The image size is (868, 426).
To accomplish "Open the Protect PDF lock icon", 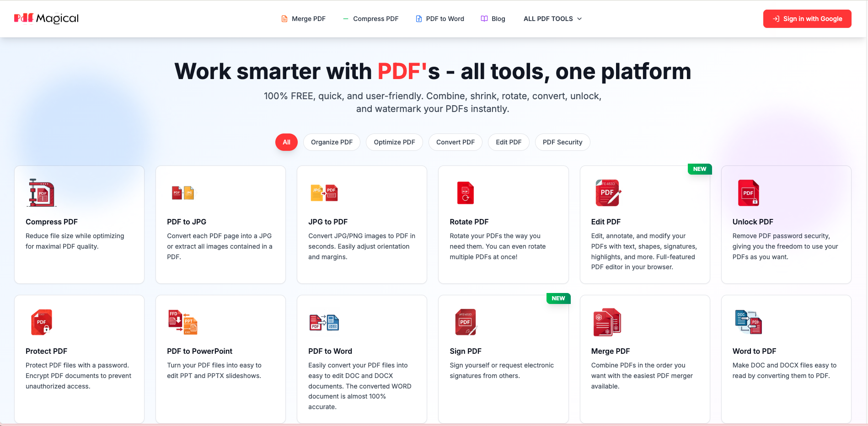I will pyautogui.click(x=42, y=322).
